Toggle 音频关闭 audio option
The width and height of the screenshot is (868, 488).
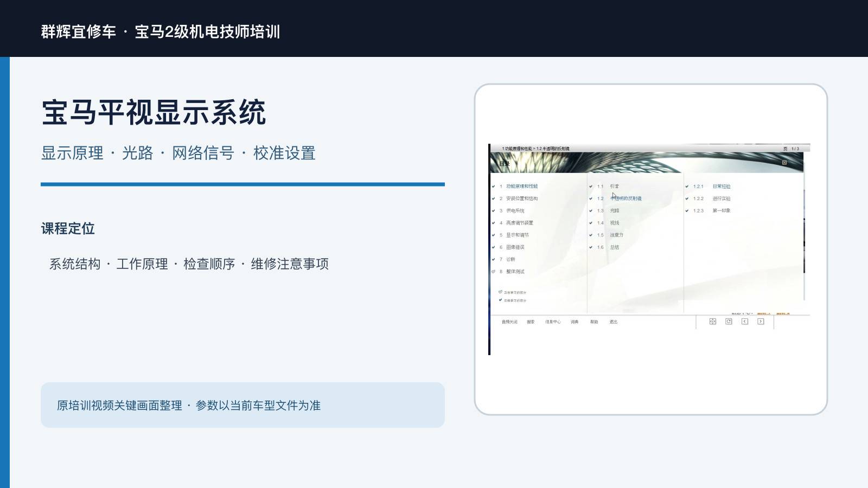tap(509, 322)
